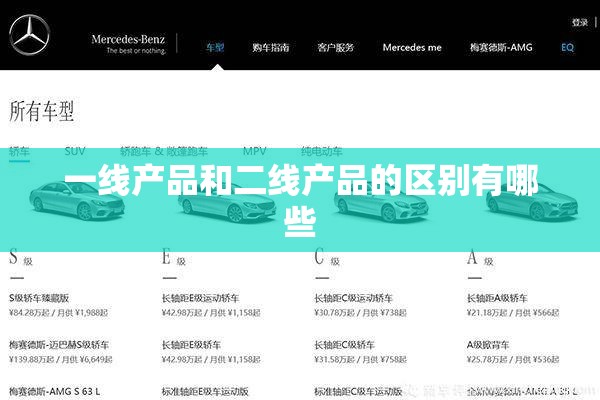Open the A级掀背车 model link

(488, 345)
